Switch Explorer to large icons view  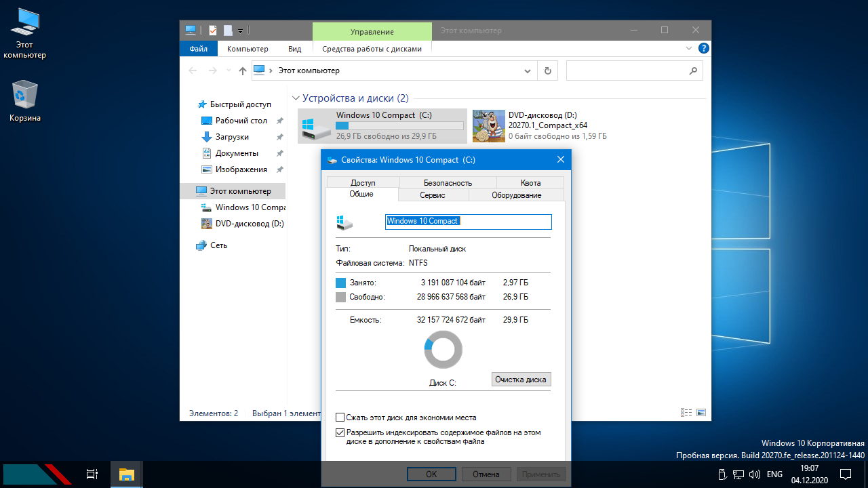tap(701, 413)
